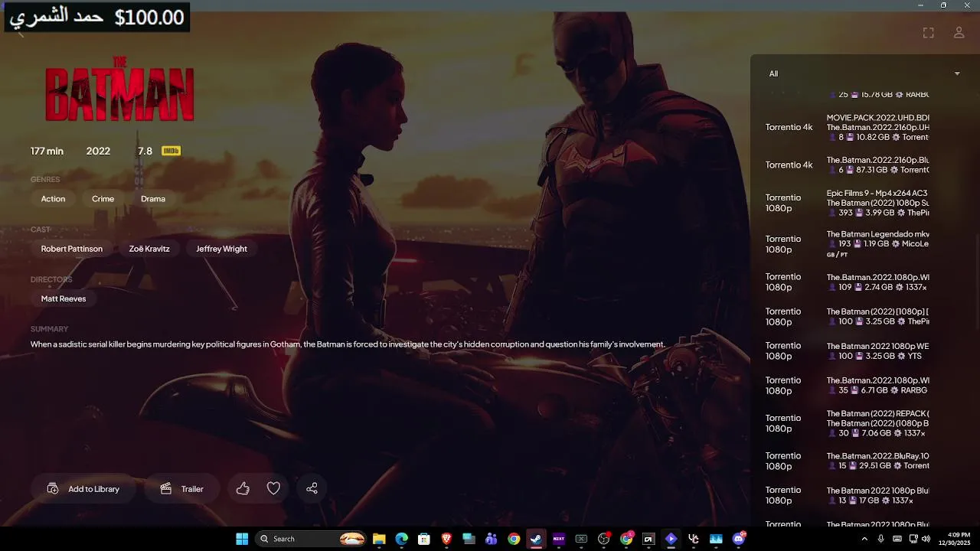Open Steam from taskbar
The width and height of the screenshot is (980, 551).
point(536,539)
